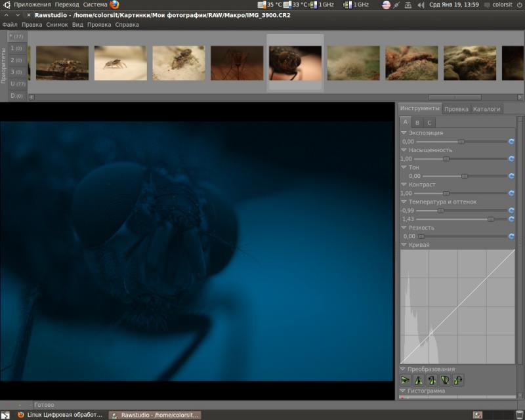Select snapshot tab C
Viewport: 525px width, 420px height.
[x=429, y=123]
